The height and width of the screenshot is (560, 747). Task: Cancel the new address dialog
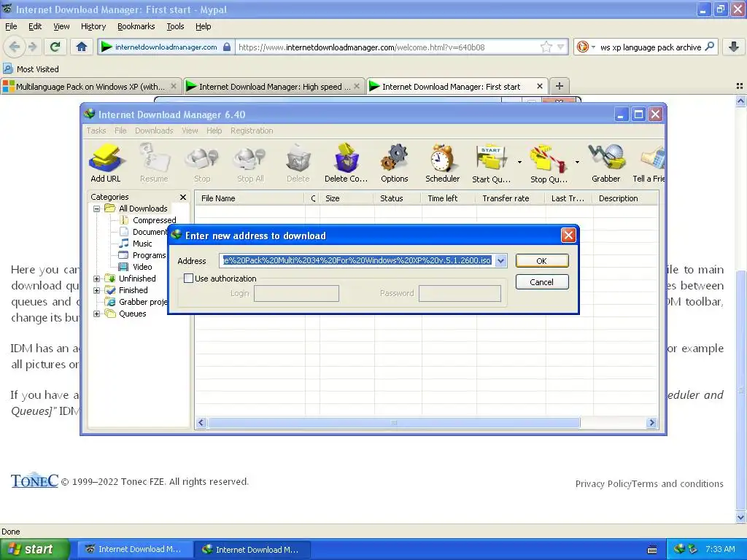point(542,282)
